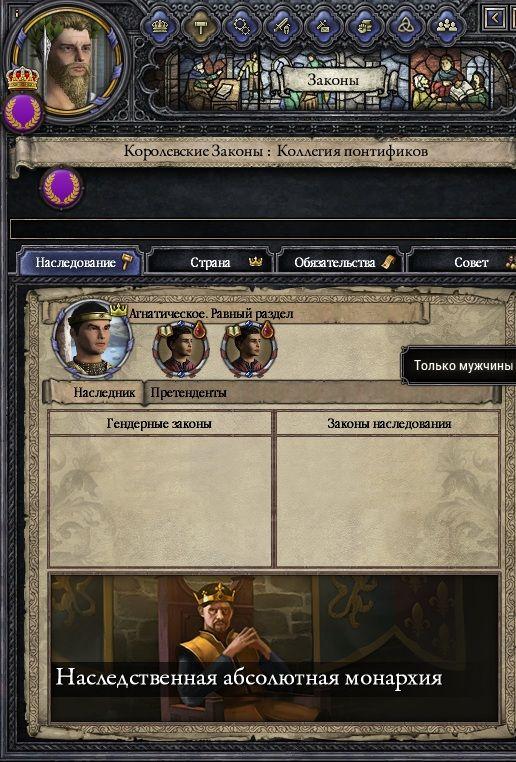The width and height of the screenshot is (516, 762).
Task: Click the bearded ruler portrait
Action: 69,62
